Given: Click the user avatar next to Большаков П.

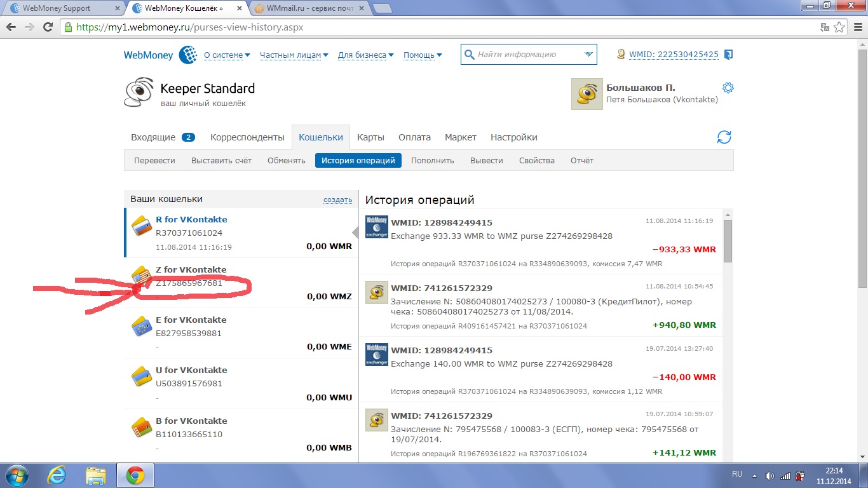Looking at the screenshot, I should [x=587, y=94].
